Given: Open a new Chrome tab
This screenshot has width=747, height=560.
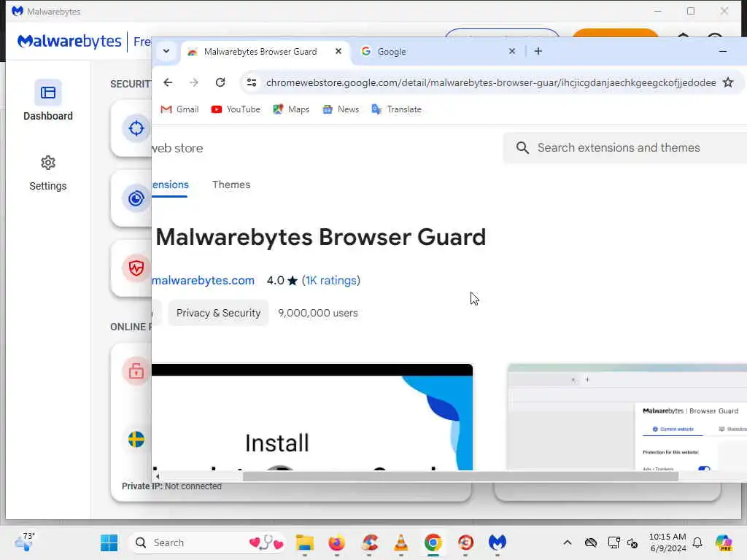Looking at the screenshot, I should (x=538, y=51).
